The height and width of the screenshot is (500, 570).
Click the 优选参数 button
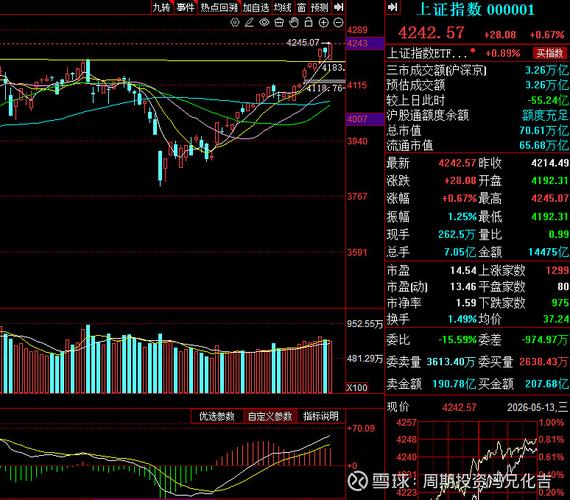[x=217, y=416]
